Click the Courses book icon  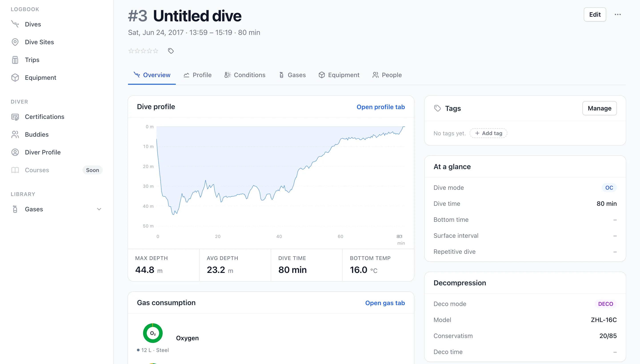15,170
